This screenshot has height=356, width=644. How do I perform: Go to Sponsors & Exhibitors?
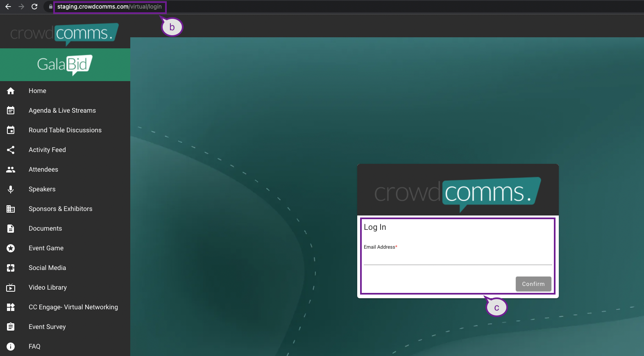[60, 209]
